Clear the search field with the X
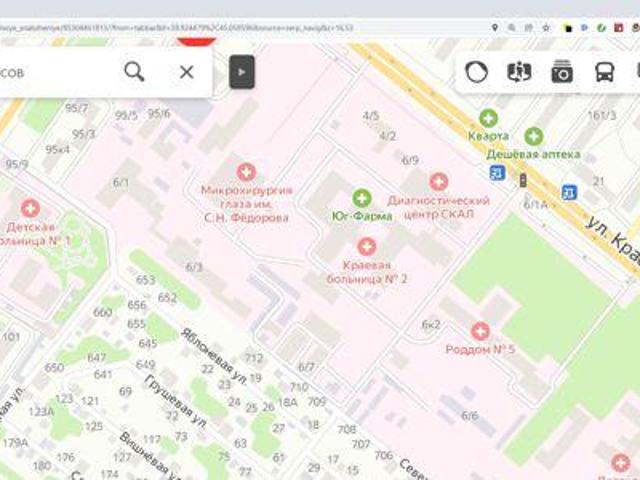 point(187,72)
